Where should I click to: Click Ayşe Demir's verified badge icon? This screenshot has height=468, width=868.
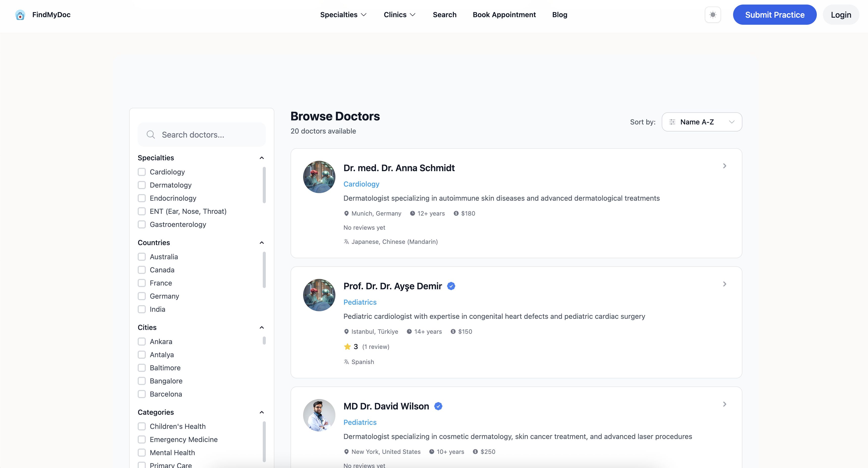point(451,286)
